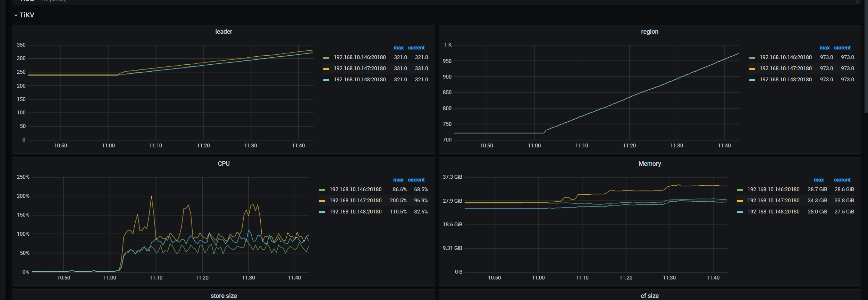Click the TiKV row title
This screenshot has height=300, width=868.
pos(27,15)
